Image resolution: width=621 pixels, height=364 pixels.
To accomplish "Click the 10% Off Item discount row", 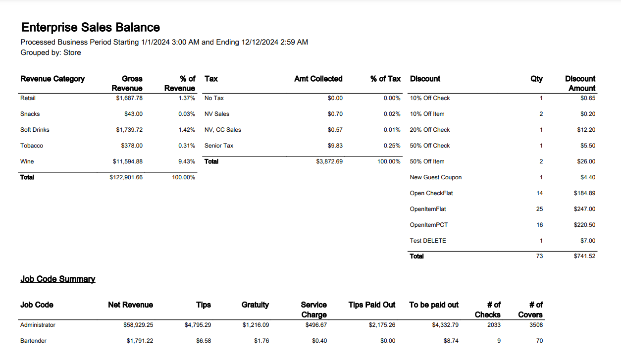I will click(x=427, y=114).
